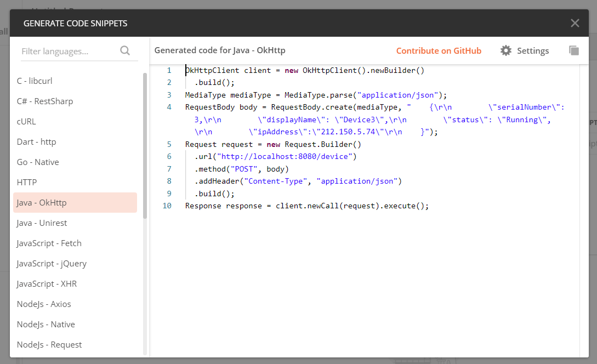The height and width of the screenshot is (364, 597).
Task: Click "Response response" in line 10
Action: pos(224,206)
